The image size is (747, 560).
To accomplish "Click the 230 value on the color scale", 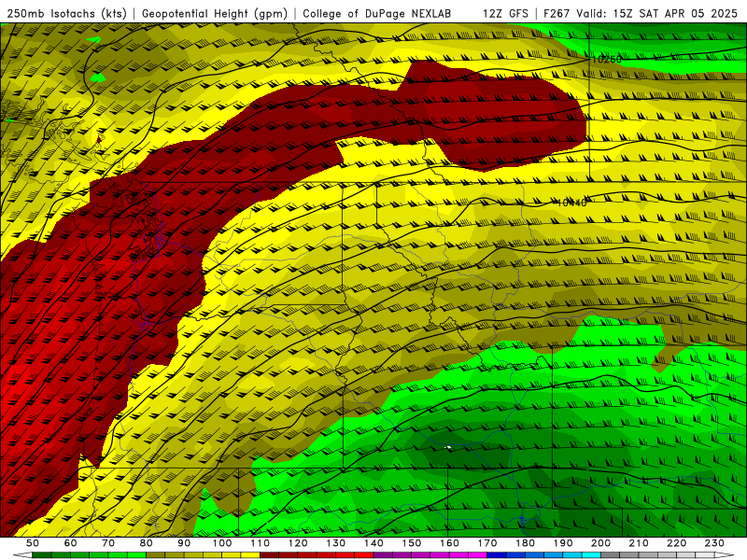I will tap(714, 543).
